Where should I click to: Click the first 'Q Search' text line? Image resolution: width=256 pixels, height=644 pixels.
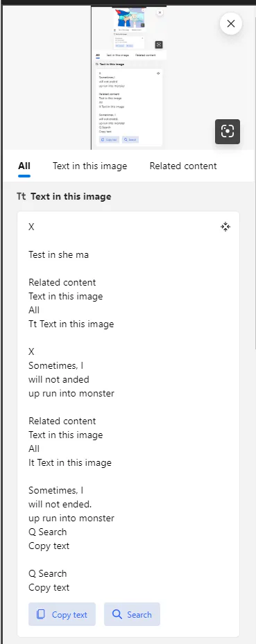pos(48,532)
